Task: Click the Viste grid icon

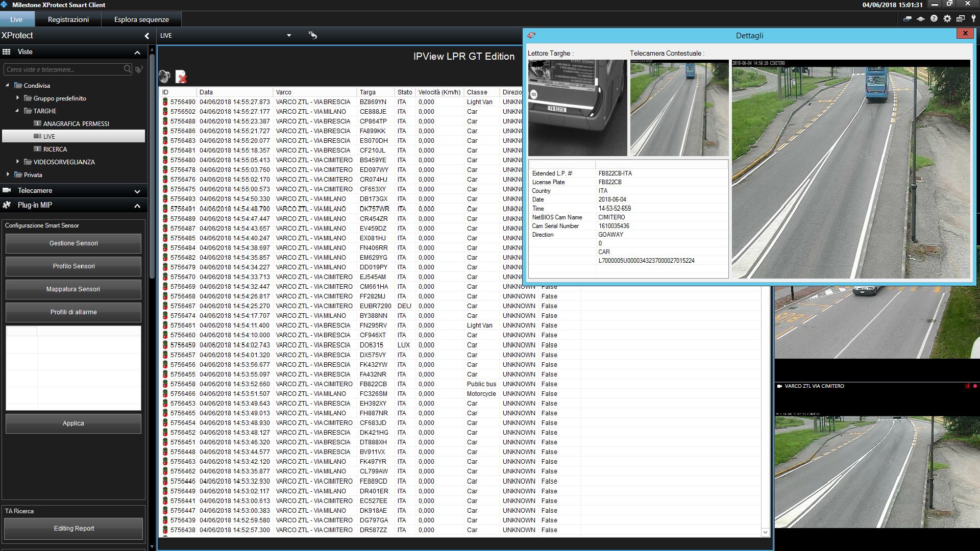Action: point(7,52)
